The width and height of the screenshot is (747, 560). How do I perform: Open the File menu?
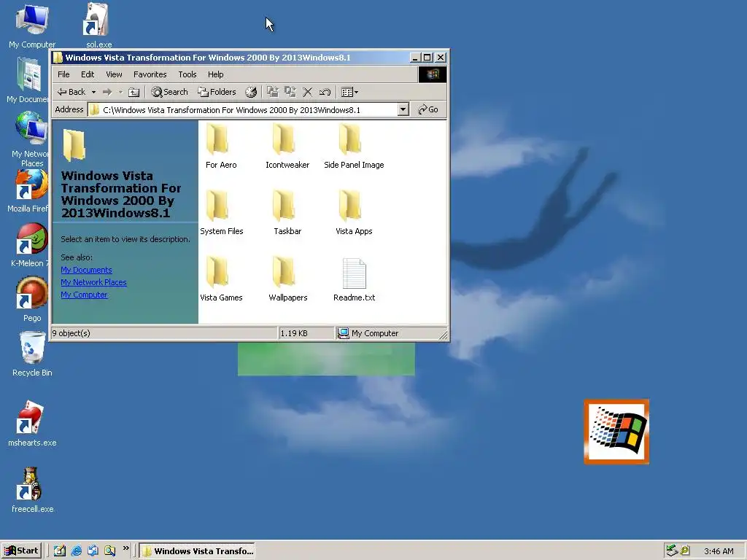point(63,74)
